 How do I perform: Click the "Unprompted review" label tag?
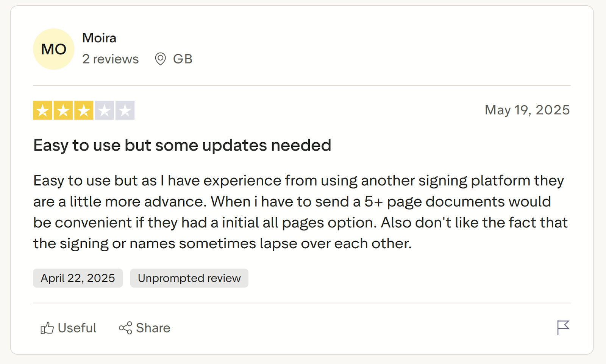point(189,278)
